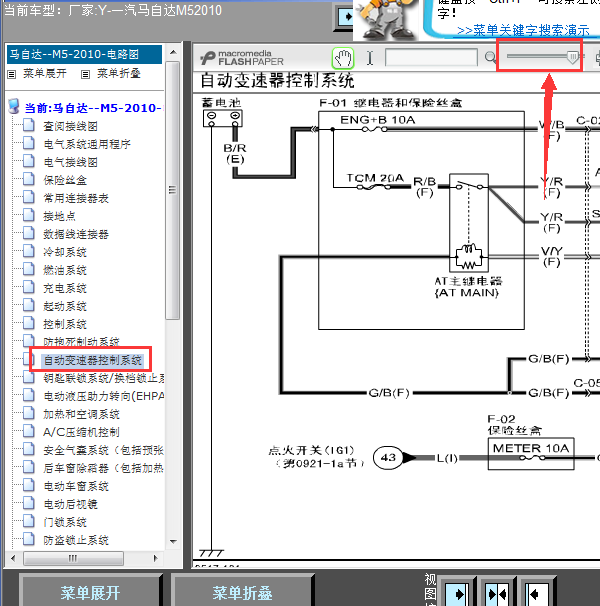Viewport: 600px width, 606px height.
Task: Open 保险丝盒 tree entry
Action: pyautogui.click(x=65, y=180)
